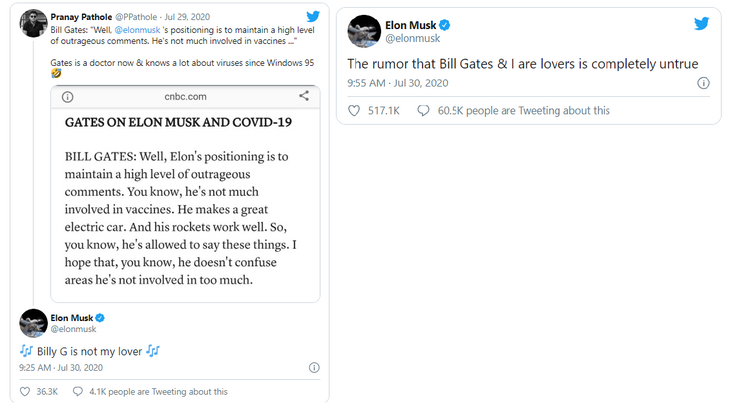730x416 pixels.
Task: Open "60.5K people are Tweeting about this"
Action: point(523,110)
